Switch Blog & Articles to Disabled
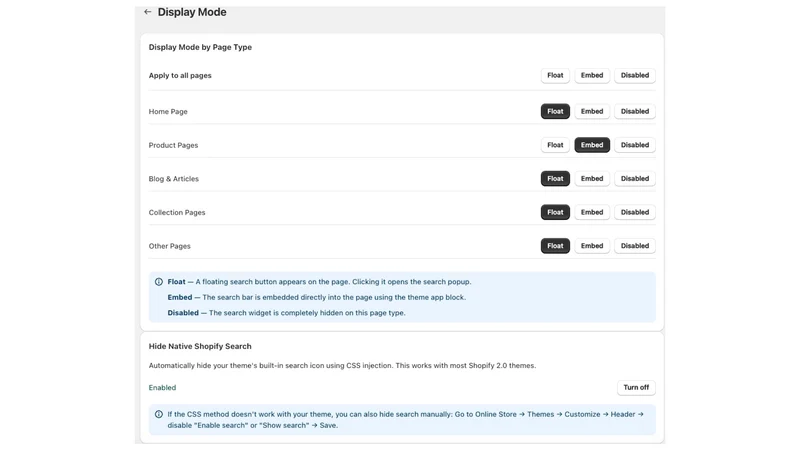This screenshot has height=450, width=800. click(635, 179)
